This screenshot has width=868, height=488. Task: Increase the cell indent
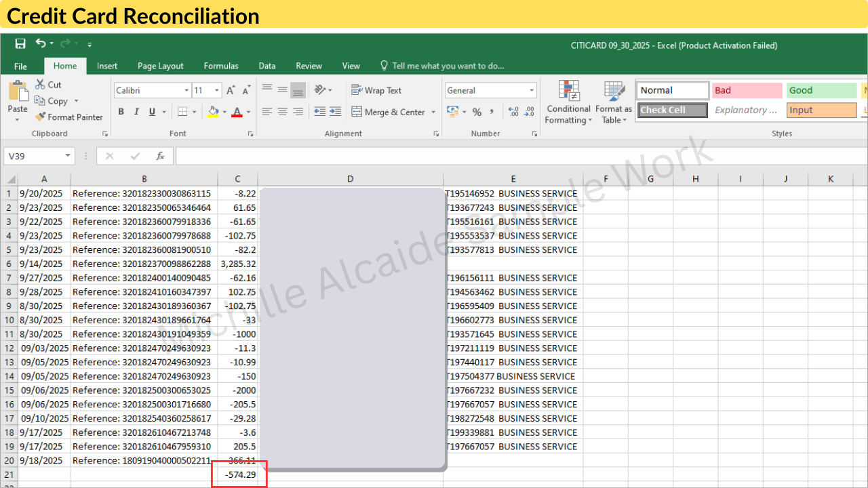pos(336,112)
